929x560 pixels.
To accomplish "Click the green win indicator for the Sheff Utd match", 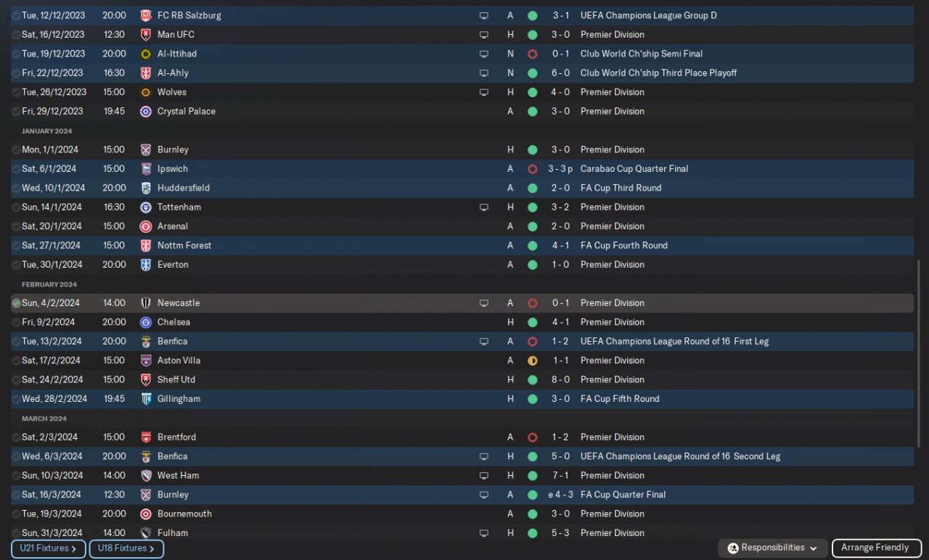I will point(532,380).
